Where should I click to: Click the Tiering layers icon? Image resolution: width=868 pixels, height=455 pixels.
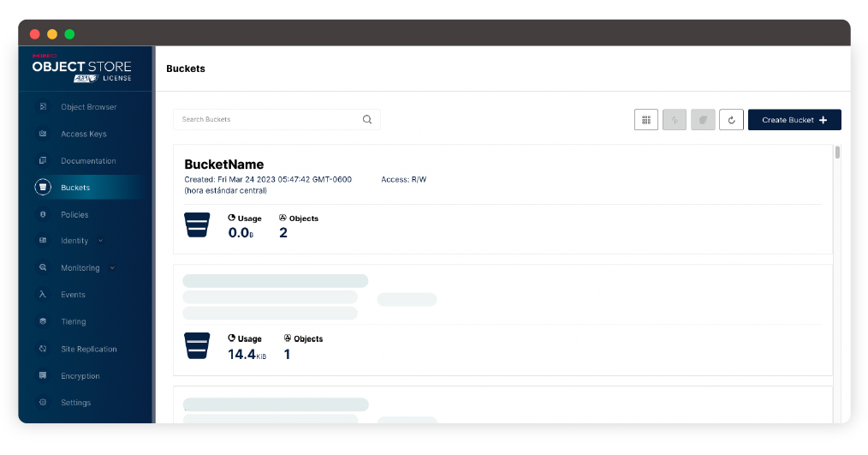point(43,321)
